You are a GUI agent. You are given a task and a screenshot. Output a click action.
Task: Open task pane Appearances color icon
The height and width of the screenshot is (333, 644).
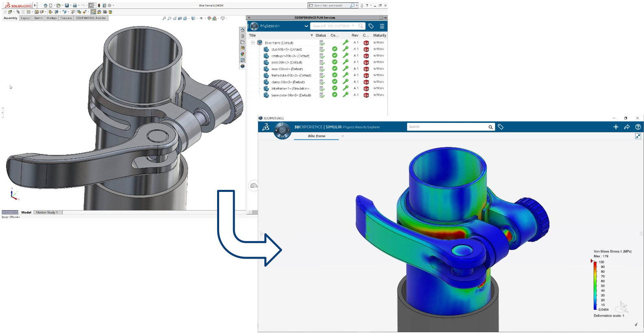[243, 54]
